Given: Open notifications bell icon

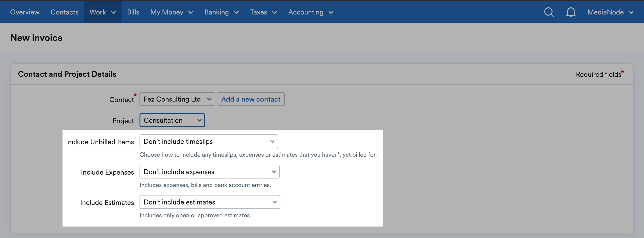Looking at the screenshot, I should point(571,12).
